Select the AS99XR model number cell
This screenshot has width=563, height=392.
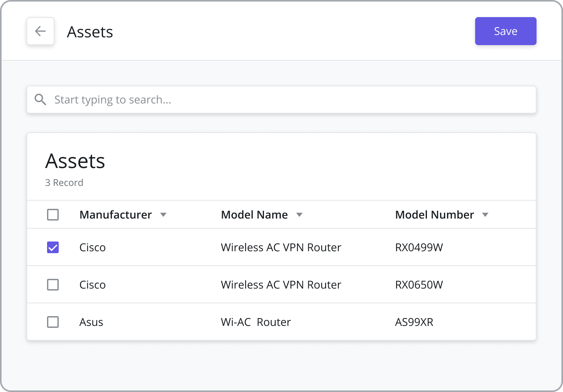pos(414,322)
